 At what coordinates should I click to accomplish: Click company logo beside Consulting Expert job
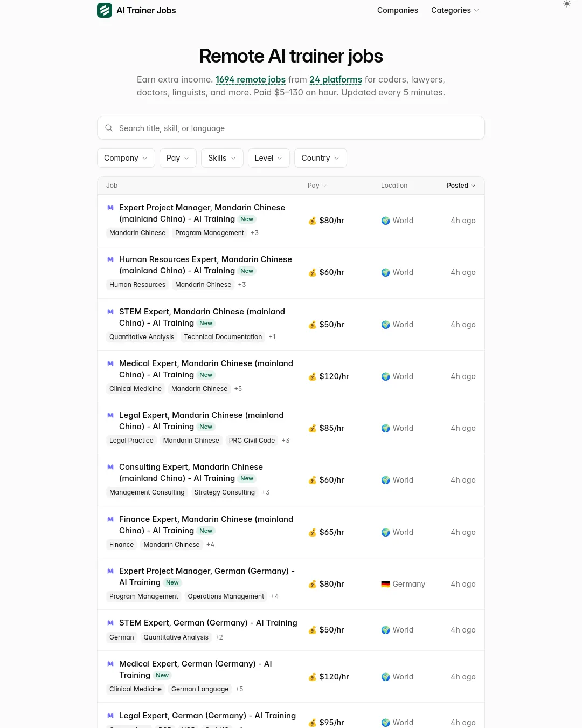click(110, 467)
